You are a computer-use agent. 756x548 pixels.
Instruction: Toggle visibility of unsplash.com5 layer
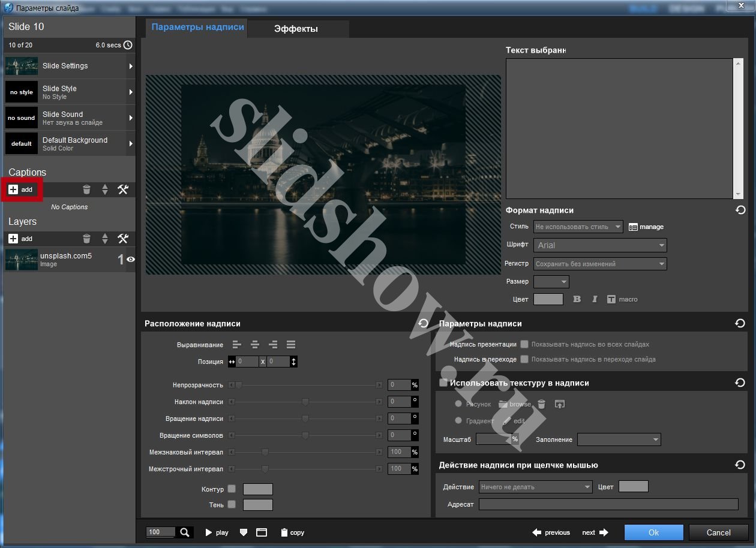130,260
